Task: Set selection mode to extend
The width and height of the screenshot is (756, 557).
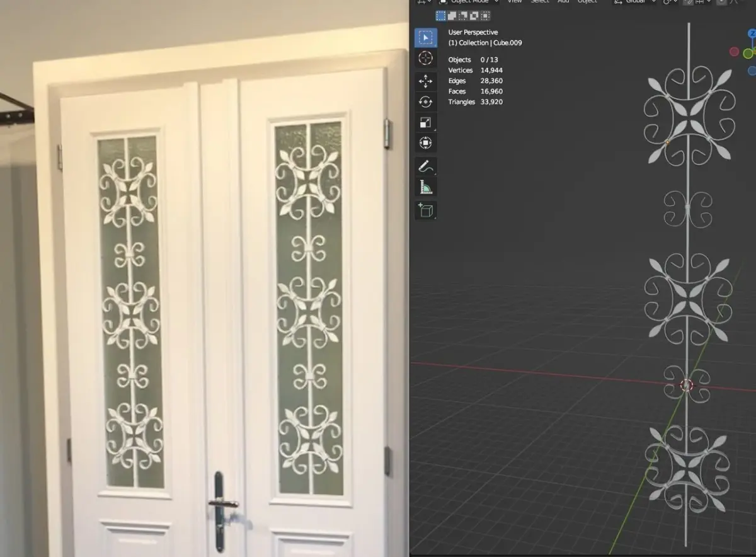Action: click(452, 16)
